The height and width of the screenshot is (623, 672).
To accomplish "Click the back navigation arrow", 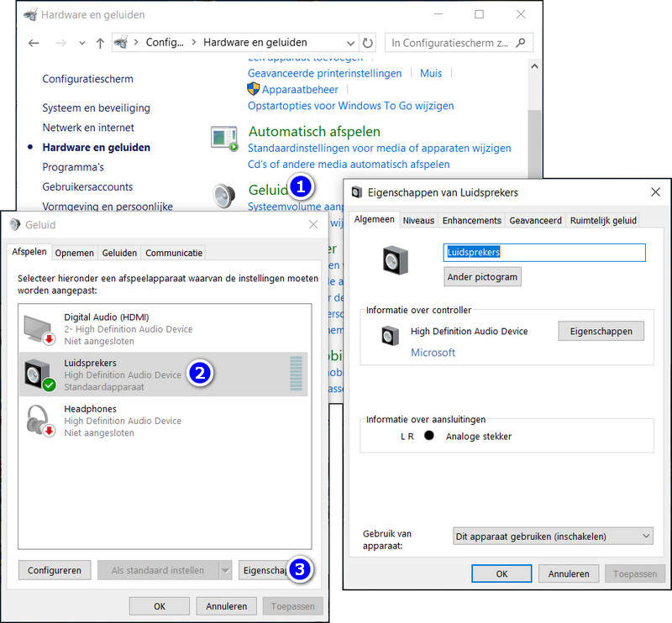I will tap(34, 43).
